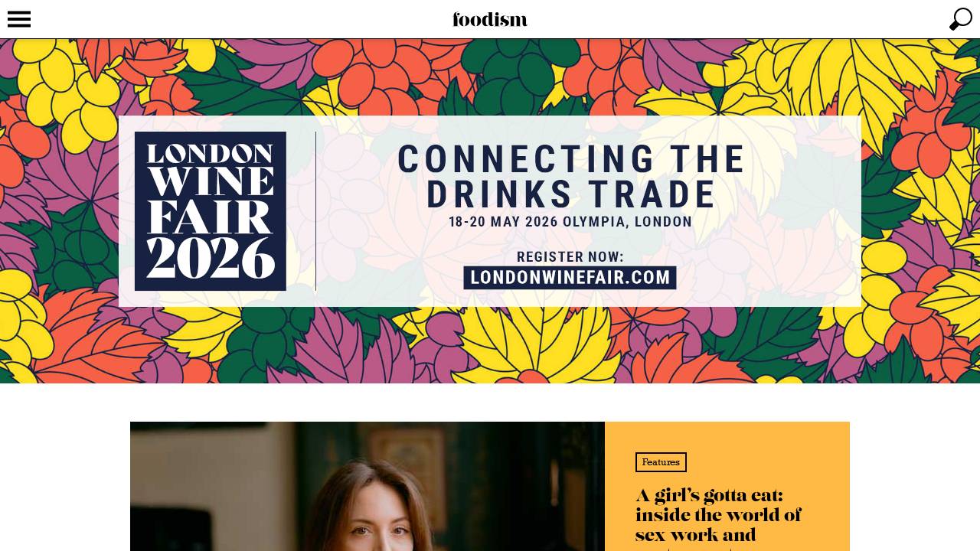The image size is (980, 551).
Task: Click the woman's portrait article photo
Action: pyautogui.click(x=367, y=486)
